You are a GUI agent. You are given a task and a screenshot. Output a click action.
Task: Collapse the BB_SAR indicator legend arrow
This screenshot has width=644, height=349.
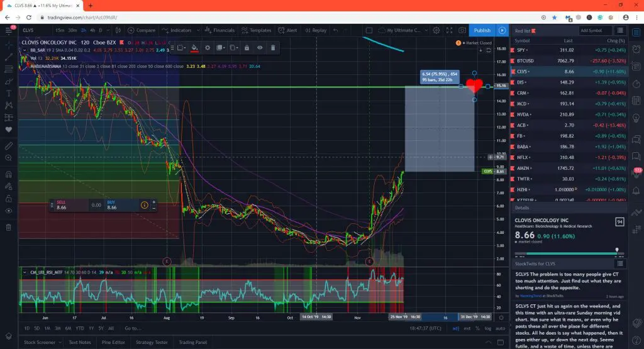click(x=25, y=50)
